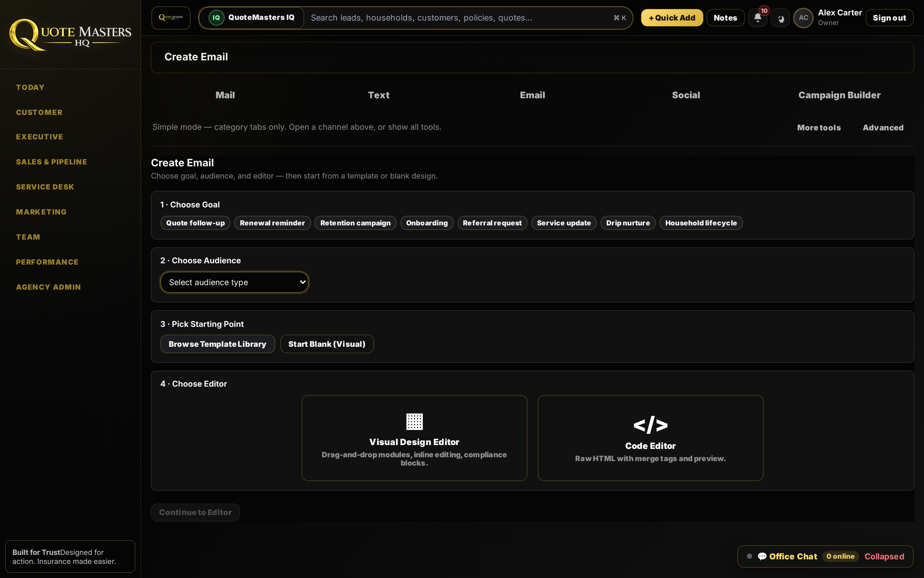Click the green IQ badge icon

click(216, 18)
